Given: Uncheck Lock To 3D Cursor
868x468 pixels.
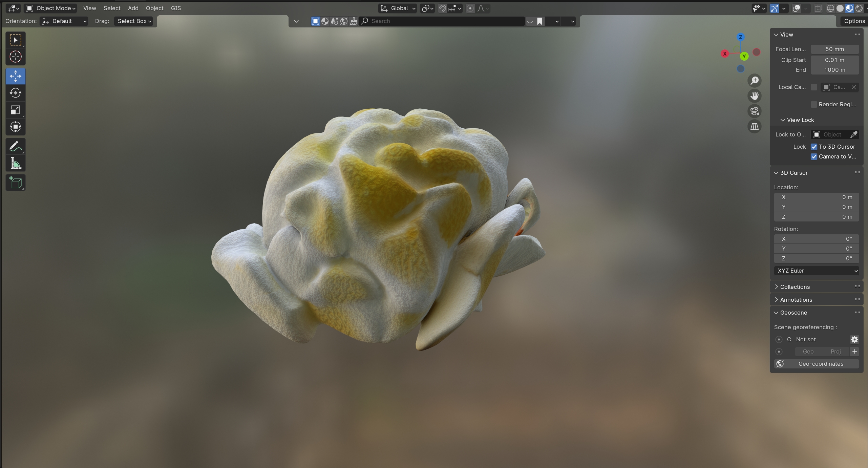Looking at the screenshot, I should click(x=814, y=147).
